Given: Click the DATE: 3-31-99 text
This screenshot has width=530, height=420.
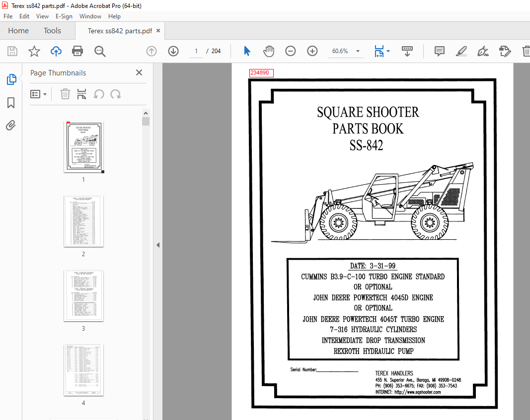Looking at the screenshot, I should pos(373,266).
